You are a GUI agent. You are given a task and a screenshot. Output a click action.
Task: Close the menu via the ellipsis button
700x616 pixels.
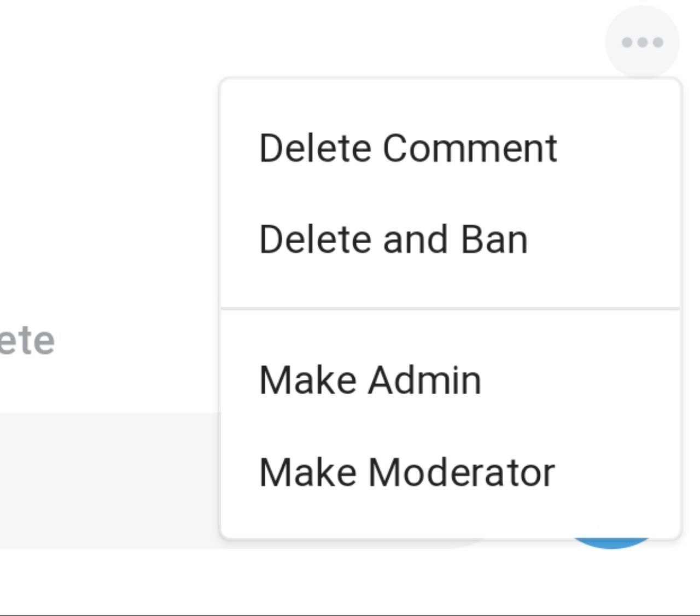coord(642,42)
